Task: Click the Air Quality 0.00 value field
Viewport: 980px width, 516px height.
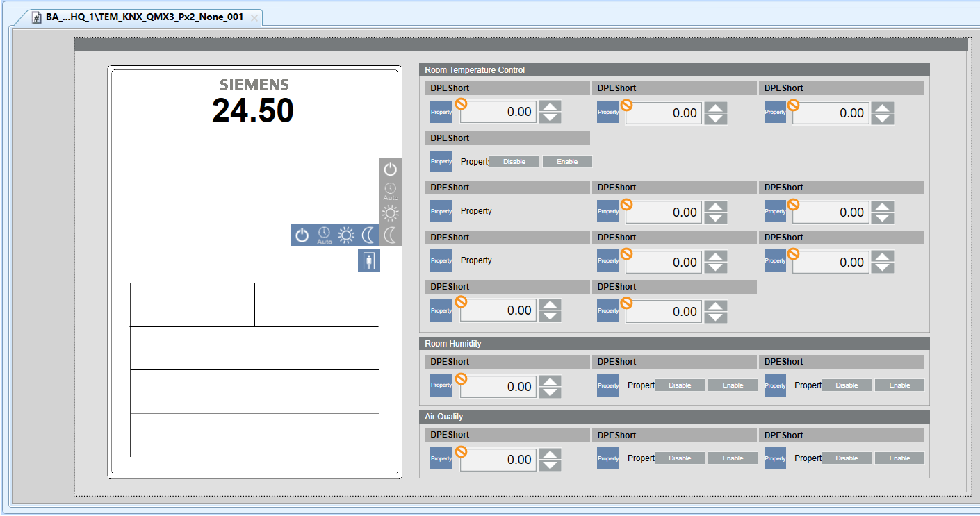Action: click(498, 460)
